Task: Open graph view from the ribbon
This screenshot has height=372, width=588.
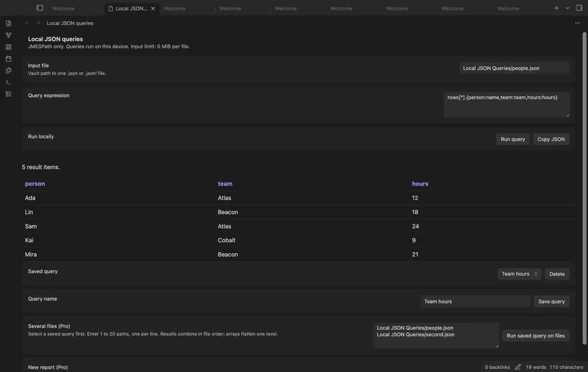Action: 8,35
